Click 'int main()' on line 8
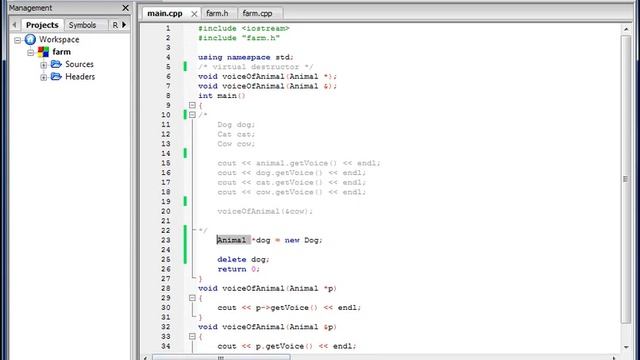This screenshot has height=360, width=640. coord(222,96)
